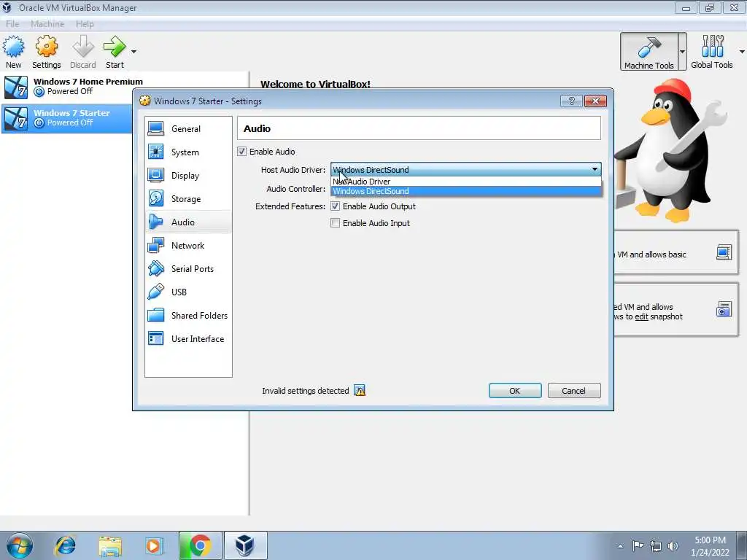Click the settings dialog help button
Screen dimensions: 747x560
click(571, 101)
